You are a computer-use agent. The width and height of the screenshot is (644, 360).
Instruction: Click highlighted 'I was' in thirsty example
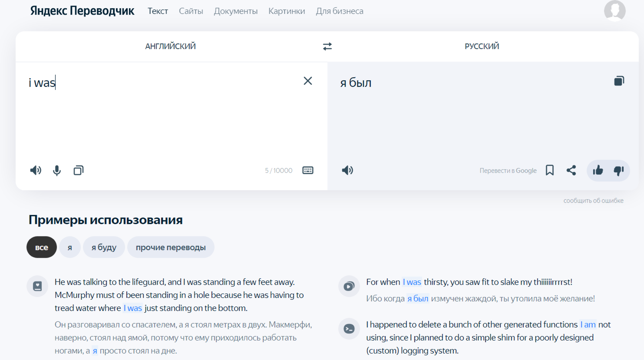(x=412, y=282)
